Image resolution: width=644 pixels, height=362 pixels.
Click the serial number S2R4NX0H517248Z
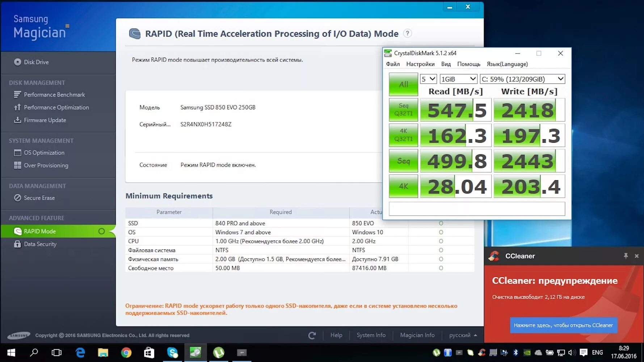pos(206,124)
